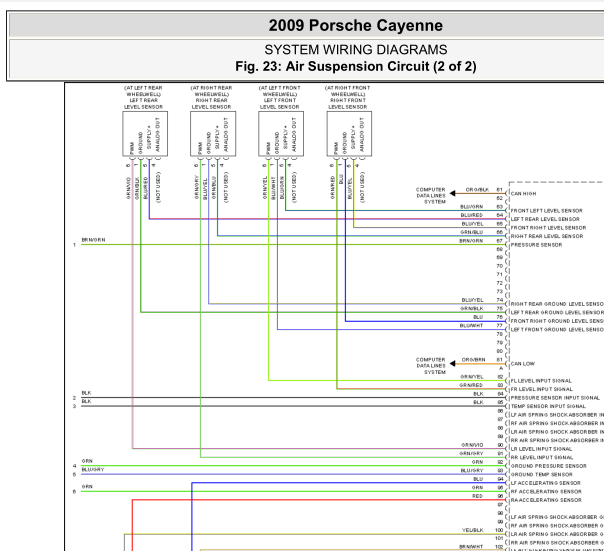Click 'LEFT REAR GROUND LEVEL SENSOR' at pin 75

(x=557, y=312)
